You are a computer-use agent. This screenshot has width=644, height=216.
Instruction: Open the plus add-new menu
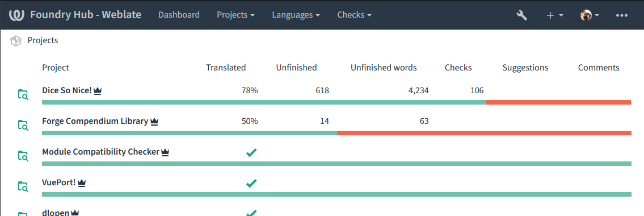[555, 15]
